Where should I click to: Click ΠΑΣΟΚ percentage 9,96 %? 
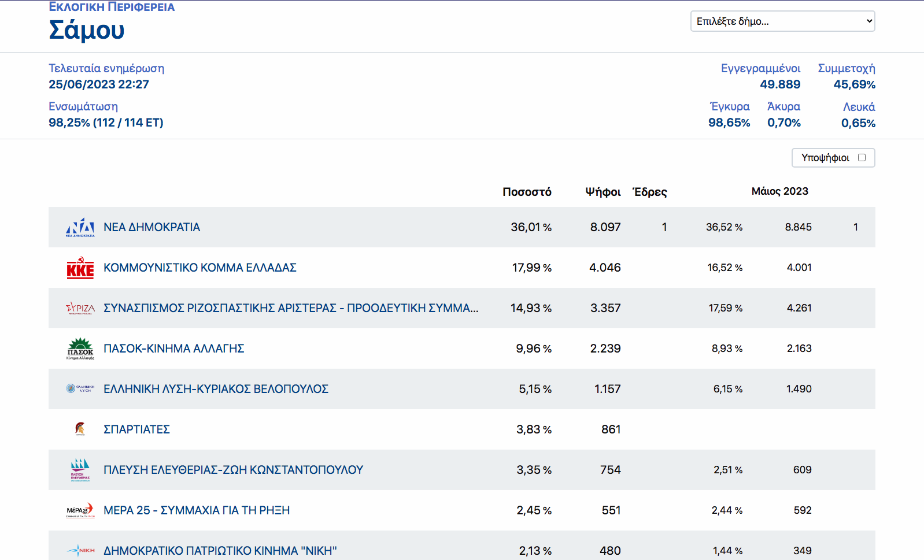[x=534, y=348]
